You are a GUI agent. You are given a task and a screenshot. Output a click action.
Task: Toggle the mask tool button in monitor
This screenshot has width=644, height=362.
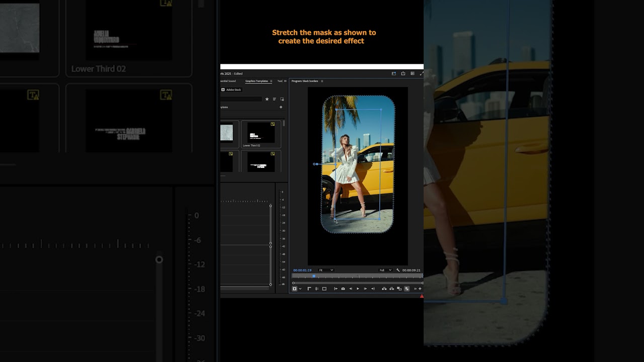pos(295,289)
